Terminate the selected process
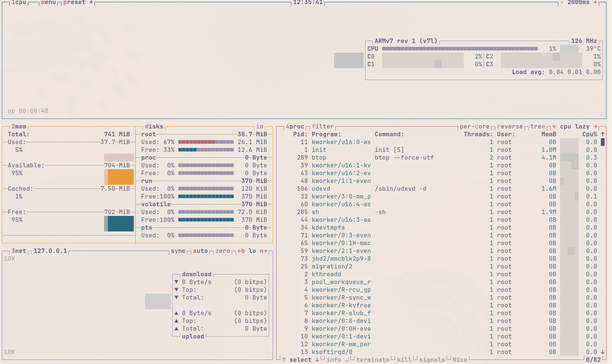This screenshot has height=364, width=612. (373, 360)
